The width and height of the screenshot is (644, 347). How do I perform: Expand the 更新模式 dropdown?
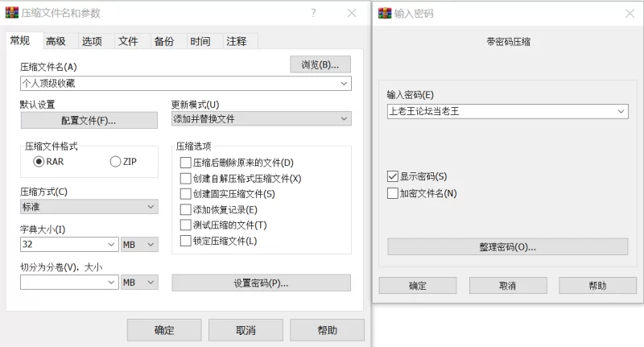(345, 119)
